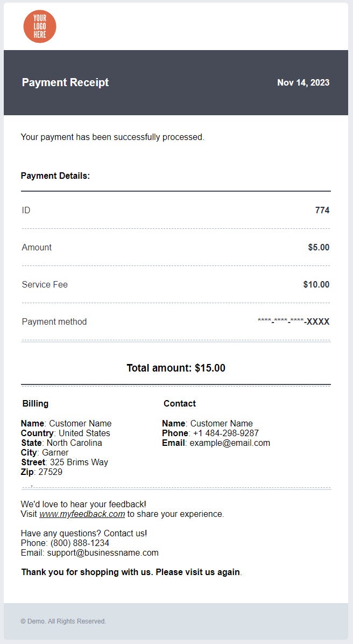
Task: Click the Contact section heading
Action: tap(180, 404)
